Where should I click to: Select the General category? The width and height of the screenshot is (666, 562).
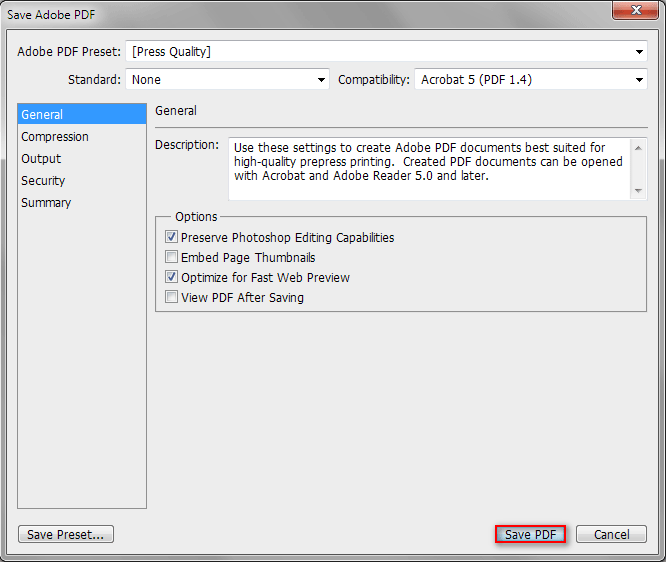pos(82,114)
